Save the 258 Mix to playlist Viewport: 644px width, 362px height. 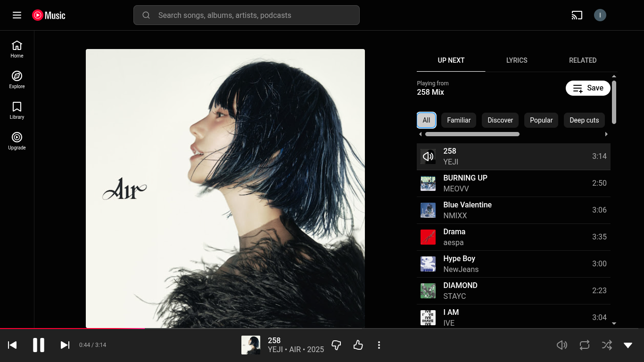click(588, 88)
